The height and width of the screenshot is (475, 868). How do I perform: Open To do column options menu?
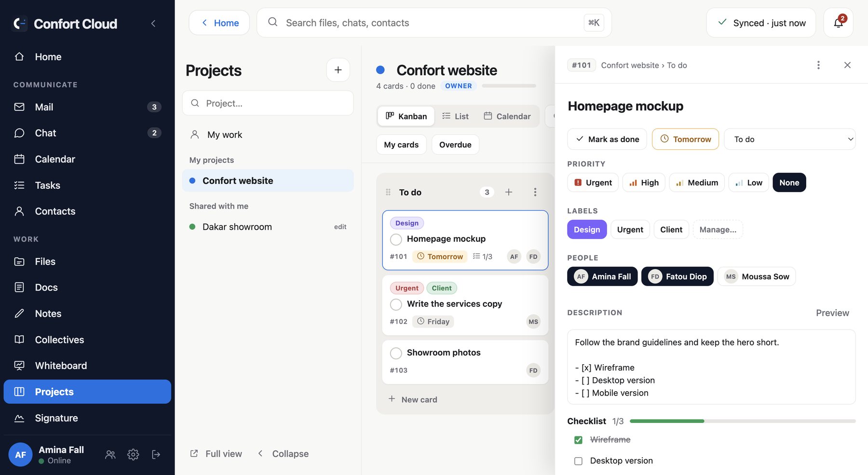(535, 192)
